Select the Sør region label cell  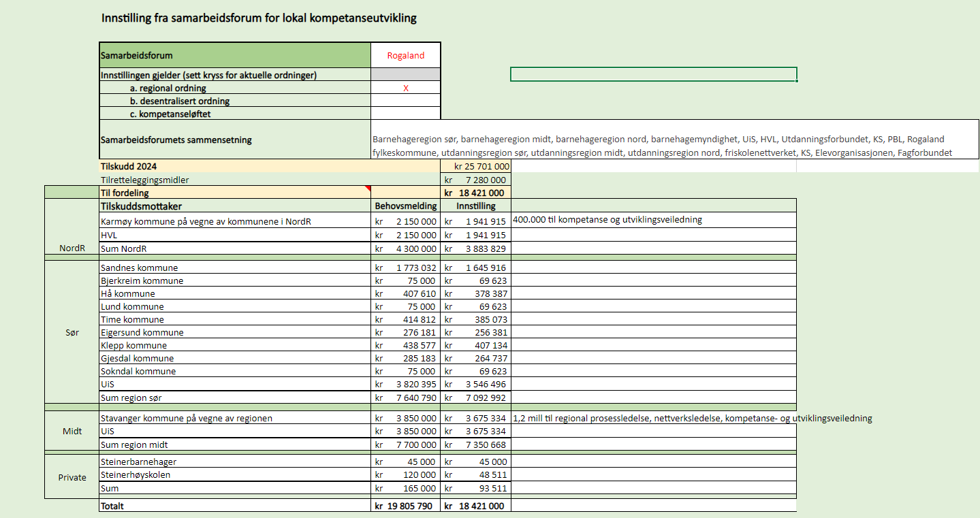tap(72, 333)
